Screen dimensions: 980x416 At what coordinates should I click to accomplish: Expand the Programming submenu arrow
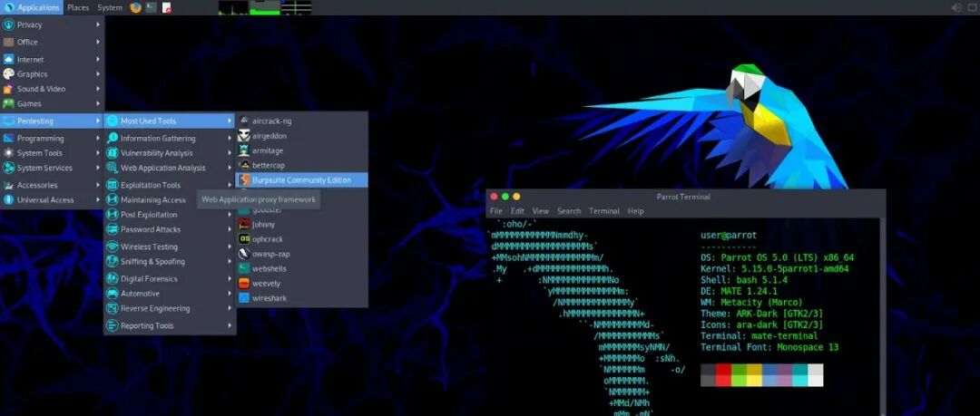click(98, 138)
